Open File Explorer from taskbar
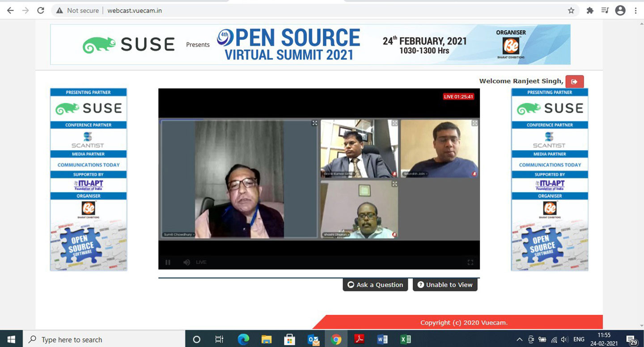The image size is (644, 347). pos(267,339)
